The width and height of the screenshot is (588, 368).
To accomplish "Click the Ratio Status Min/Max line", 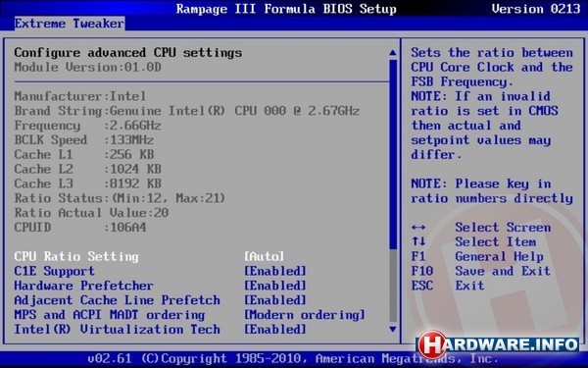I will (x=120, y=198).
